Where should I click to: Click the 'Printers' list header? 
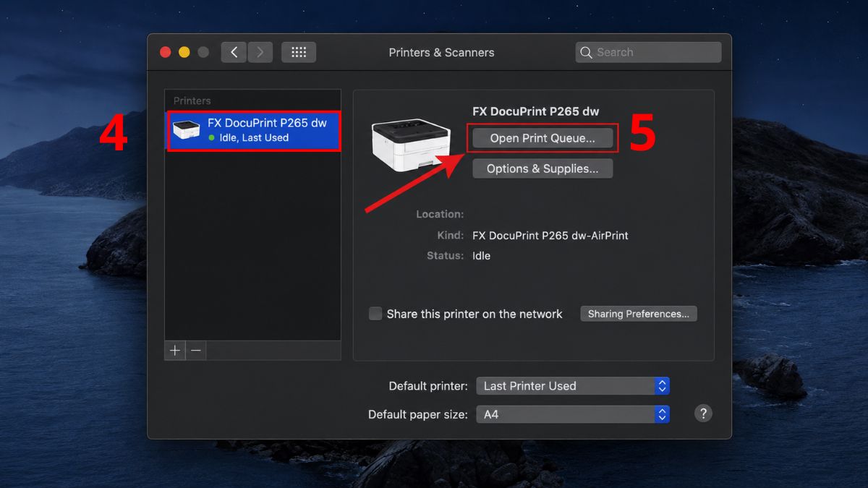192,100
